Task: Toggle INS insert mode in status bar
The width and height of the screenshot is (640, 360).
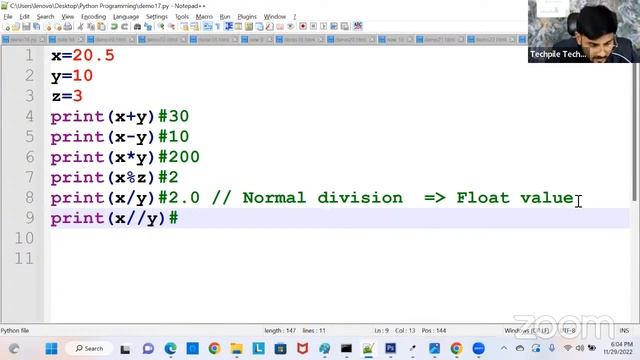Action: pos(624,331)
